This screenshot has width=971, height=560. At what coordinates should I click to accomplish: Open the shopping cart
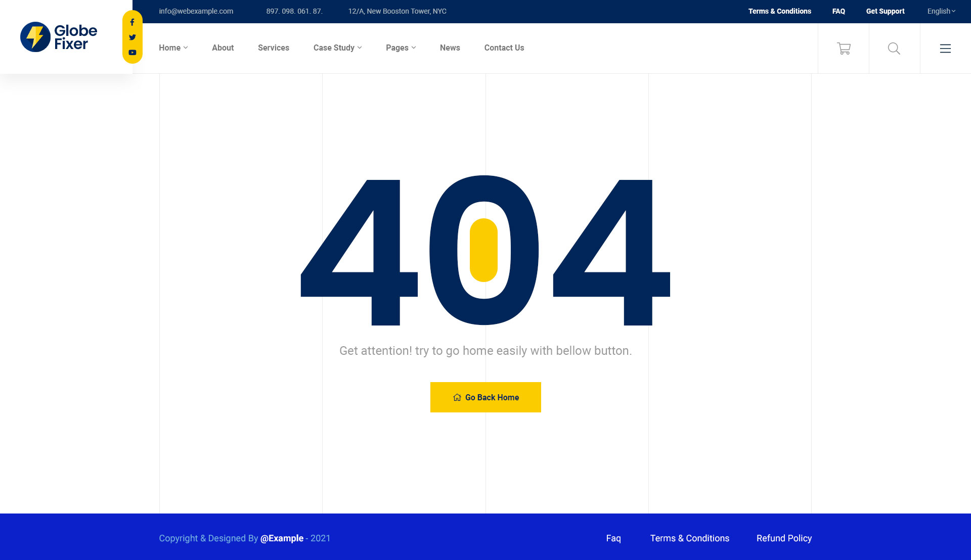tap(844, 48)
